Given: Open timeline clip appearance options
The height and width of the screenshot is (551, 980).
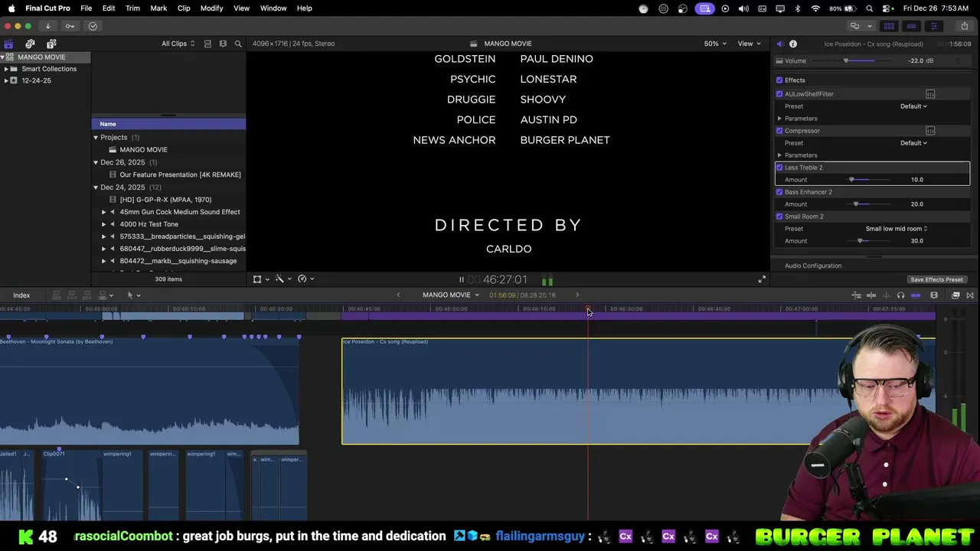Looking at the screenshot, I should coord(934,295).
